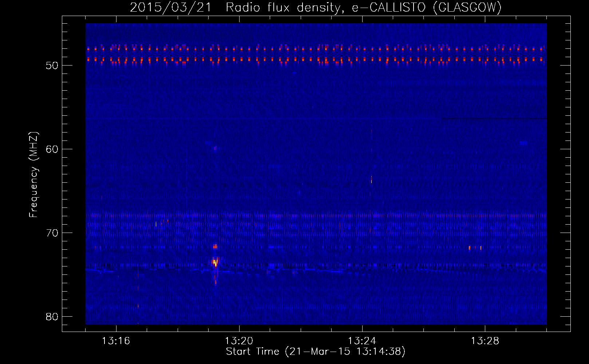Click the 'Start Time (21-Mar-15 13:14:38)' axis label
Image resolution: width=589 pixels, height=364 pixels.
[316, 352]
